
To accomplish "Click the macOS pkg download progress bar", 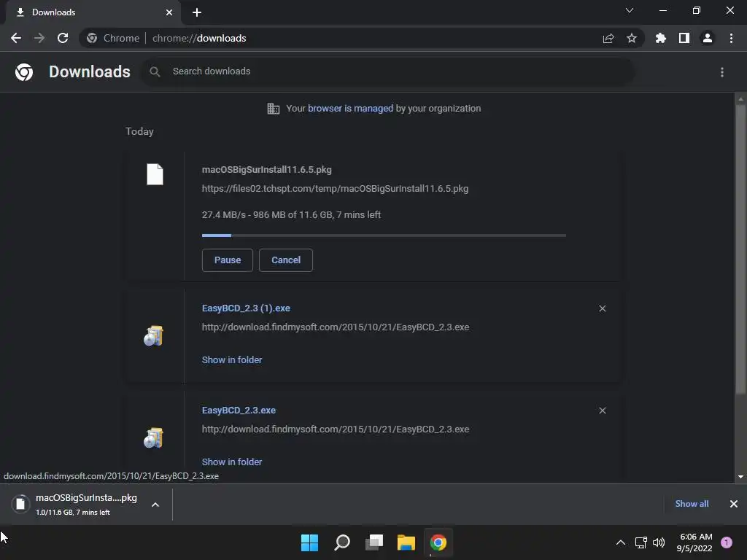I will pyautogui.click(x=384, y=236).
